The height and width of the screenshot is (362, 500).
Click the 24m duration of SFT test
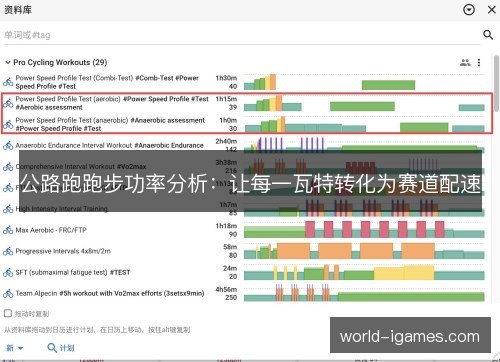(x=230, y=268)
